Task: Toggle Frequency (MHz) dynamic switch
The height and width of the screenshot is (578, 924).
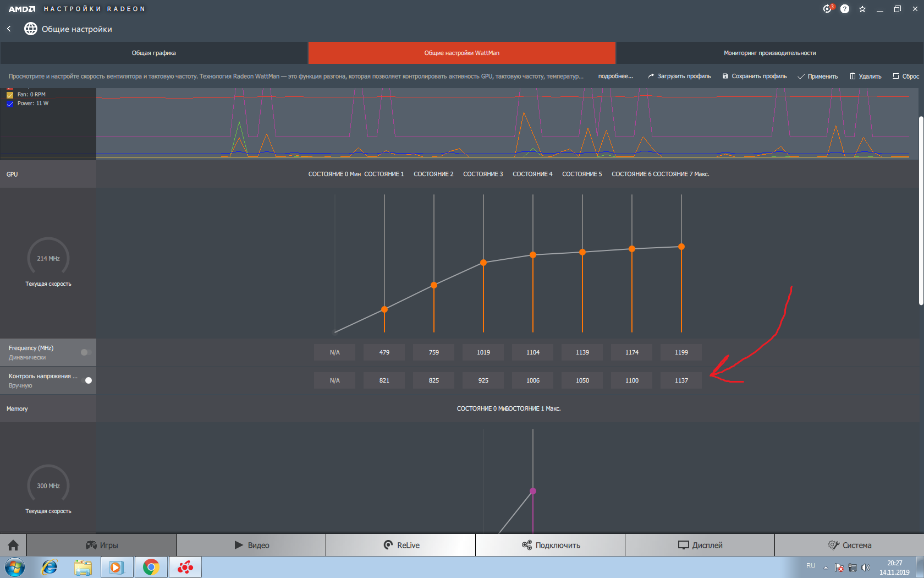Action: 86,352
